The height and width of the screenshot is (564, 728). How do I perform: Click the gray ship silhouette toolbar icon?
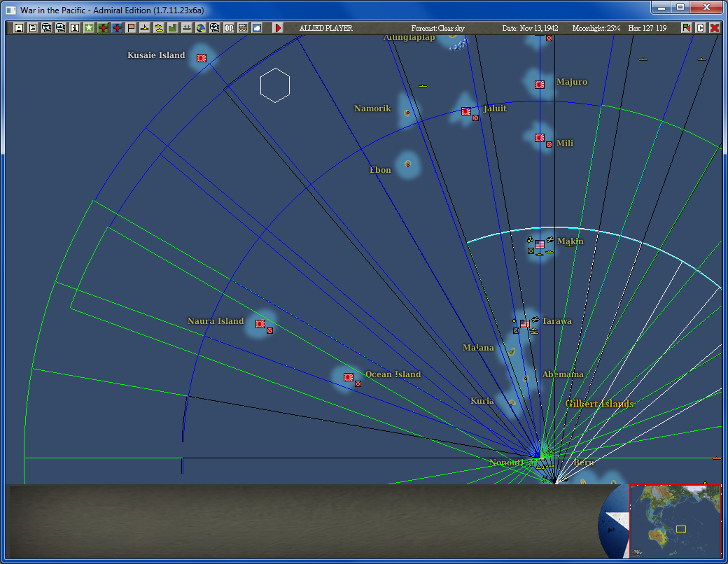tap(187, 28)
